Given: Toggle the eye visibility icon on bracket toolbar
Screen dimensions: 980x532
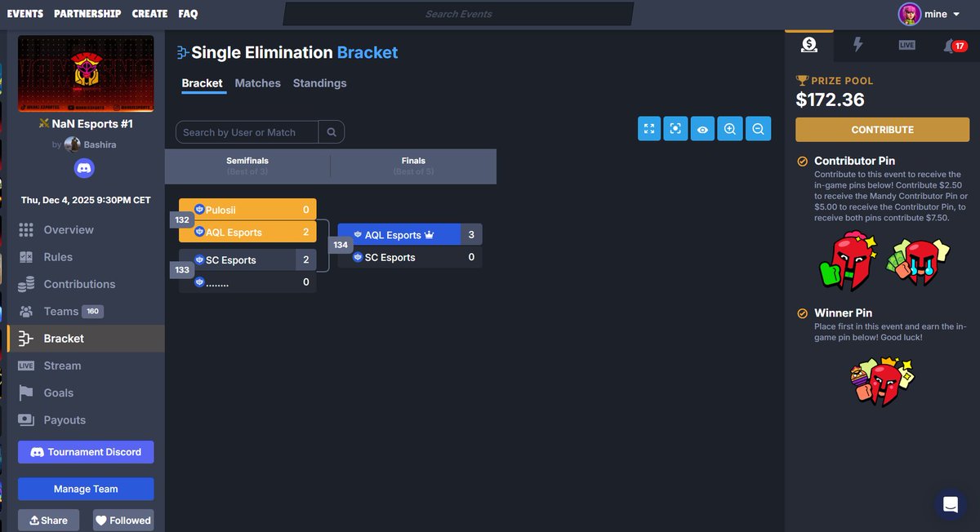Looking at the screenshot, I should pyautogui.click(x=702, y=129).
